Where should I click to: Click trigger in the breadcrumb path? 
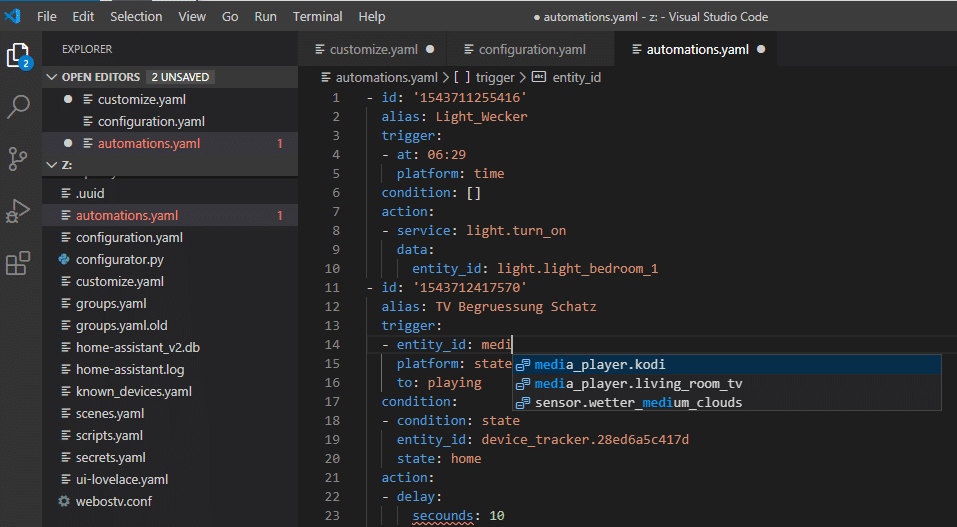pyautogui.click(x=495, y=78)
